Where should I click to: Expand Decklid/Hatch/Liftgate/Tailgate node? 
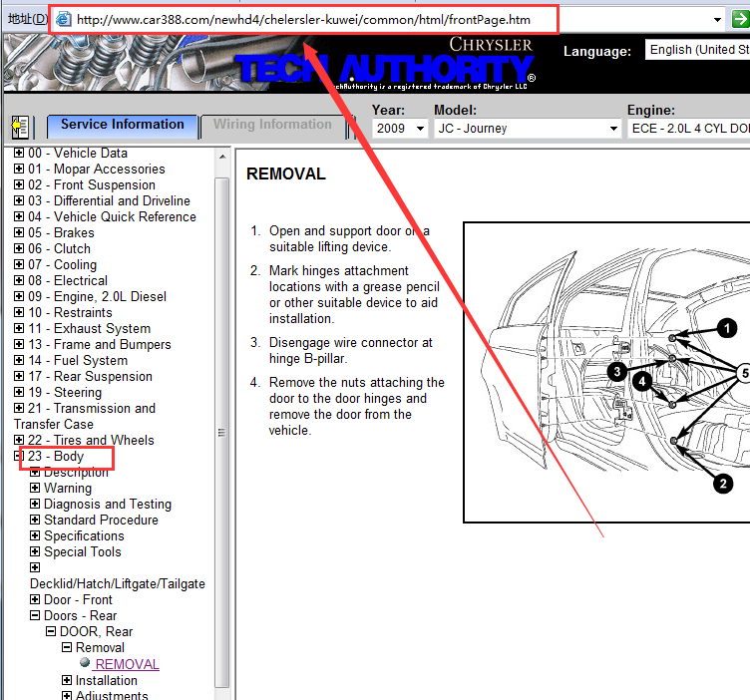(x=35, y=567)
